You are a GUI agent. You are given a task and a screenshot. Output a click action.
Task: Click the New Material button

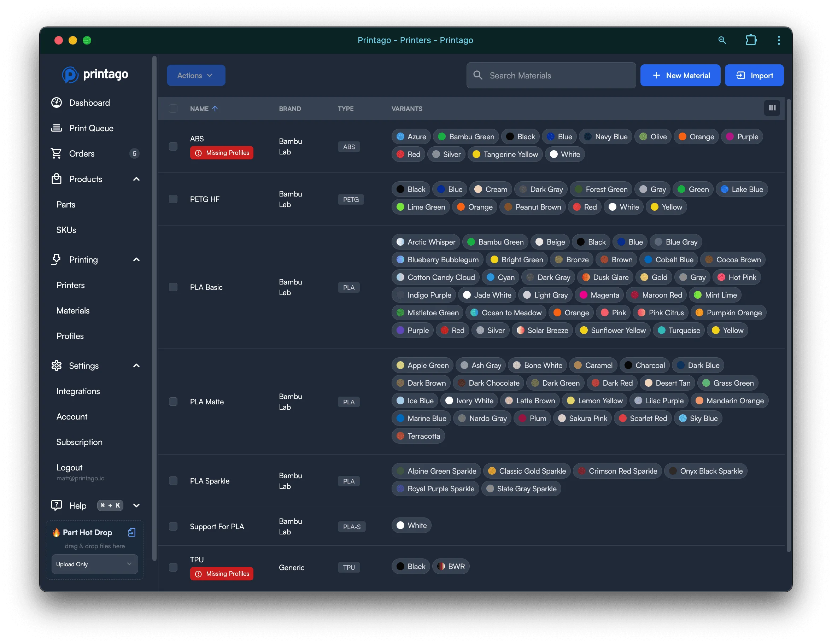[x=680, y=75]
